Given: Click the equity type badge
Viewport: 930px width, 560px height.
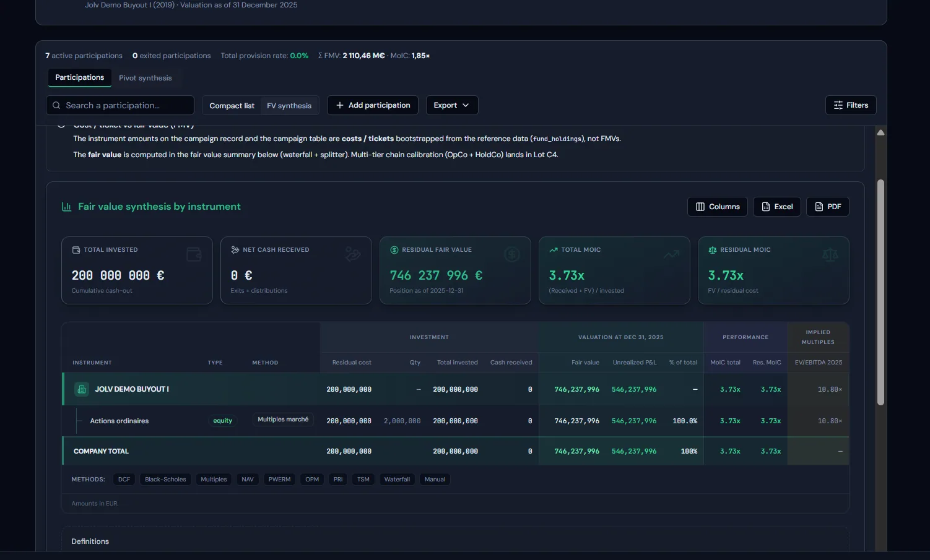Looking at the screenshot, I should coord(223,421).
